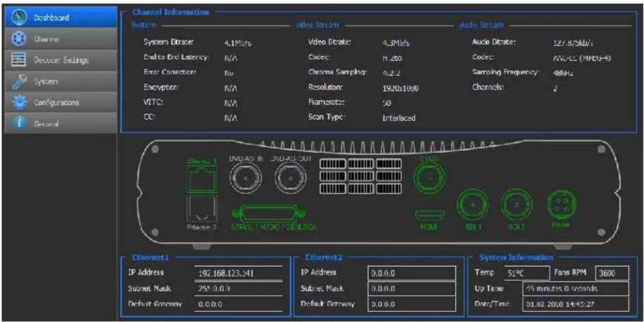Viewport: 644px width, 322px height.
Task: Click the Fans RPM field showing 3600
Action: tap(612, 273)
